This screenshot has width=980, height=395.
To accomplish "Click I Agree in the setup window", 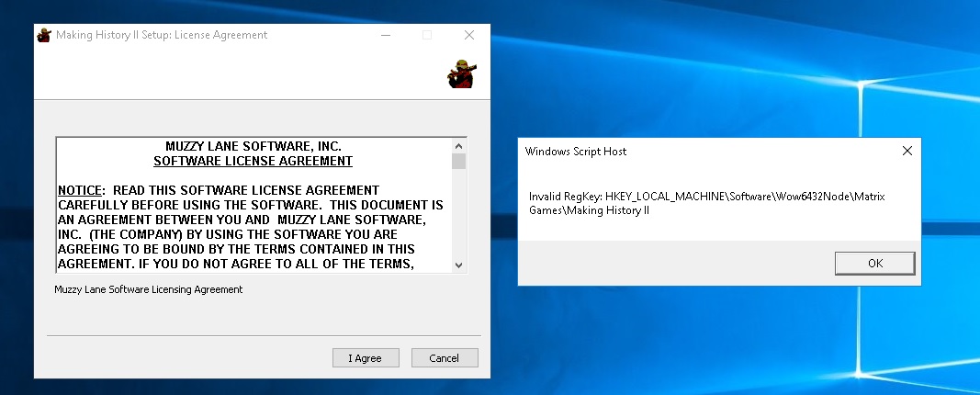I will (x=366, y=358).
